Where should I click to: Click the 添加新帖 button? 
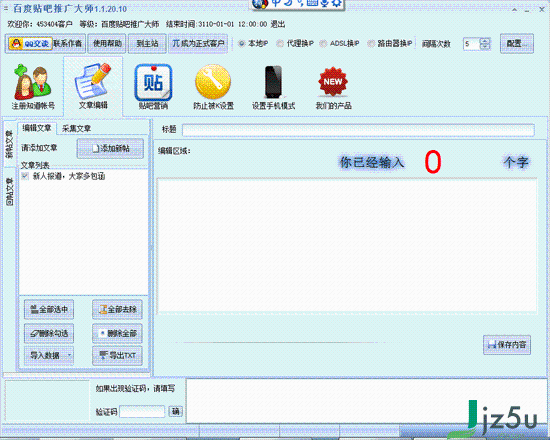pyautogui.click(x=110, y=148)
